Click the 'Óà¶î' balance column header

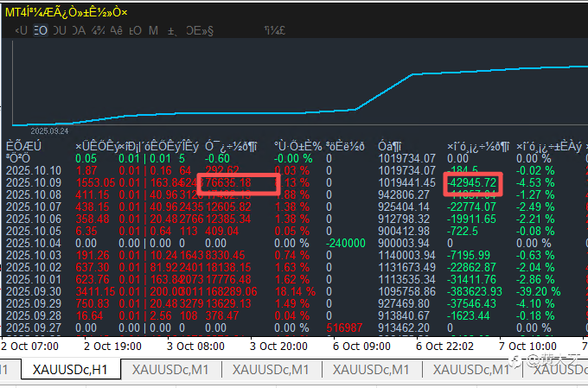click(390, 146)
